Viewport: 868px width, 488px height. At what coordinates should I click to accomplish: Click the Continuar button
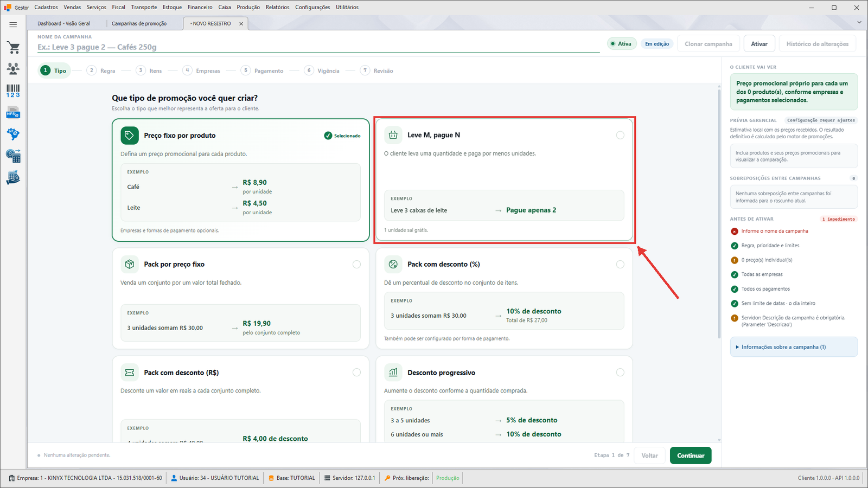(691, 455)
